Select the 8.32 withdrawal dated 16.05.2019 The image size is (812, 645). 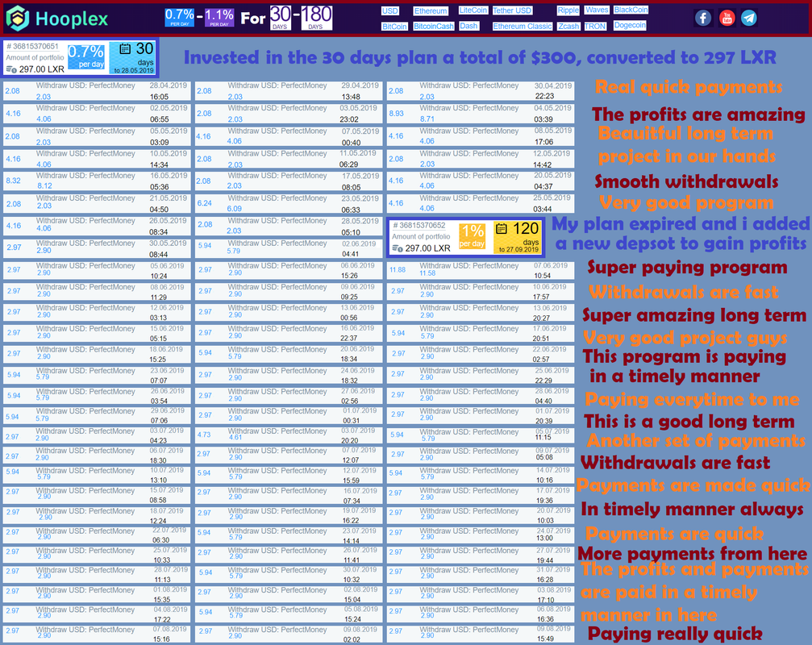[97, 181]
